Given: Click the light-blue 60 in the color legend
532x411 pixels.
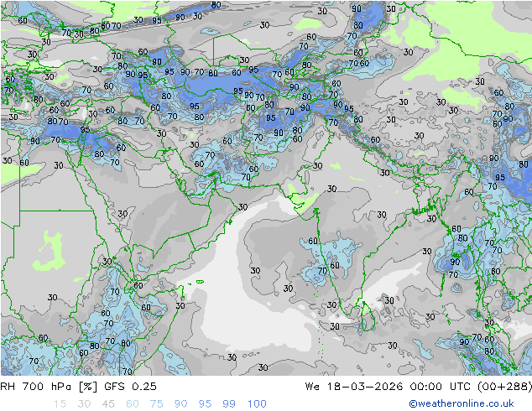Looking at the screenshot, I should (x=133, y=404).
